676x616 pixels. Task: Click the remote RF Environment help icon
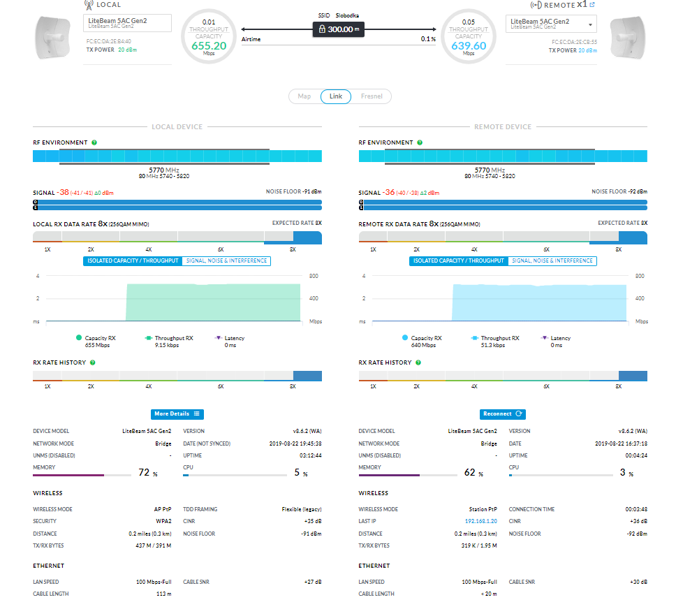[x=420, y=142]
